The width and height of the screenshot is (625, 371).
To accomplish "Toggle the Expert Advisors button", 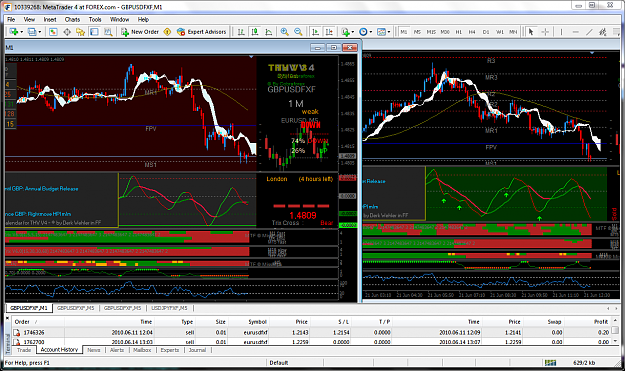I will tap(202, 32).
